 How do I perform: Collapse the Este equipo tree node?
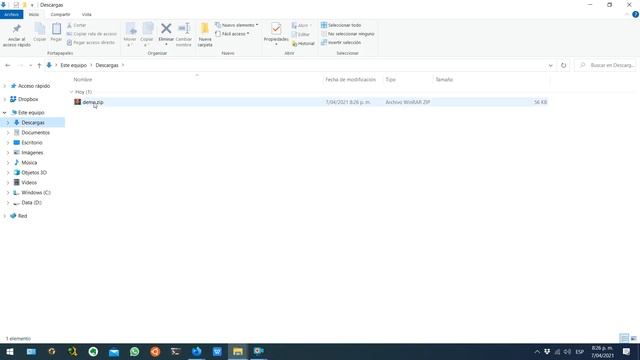pyautogui.click(x=4, y=113)
